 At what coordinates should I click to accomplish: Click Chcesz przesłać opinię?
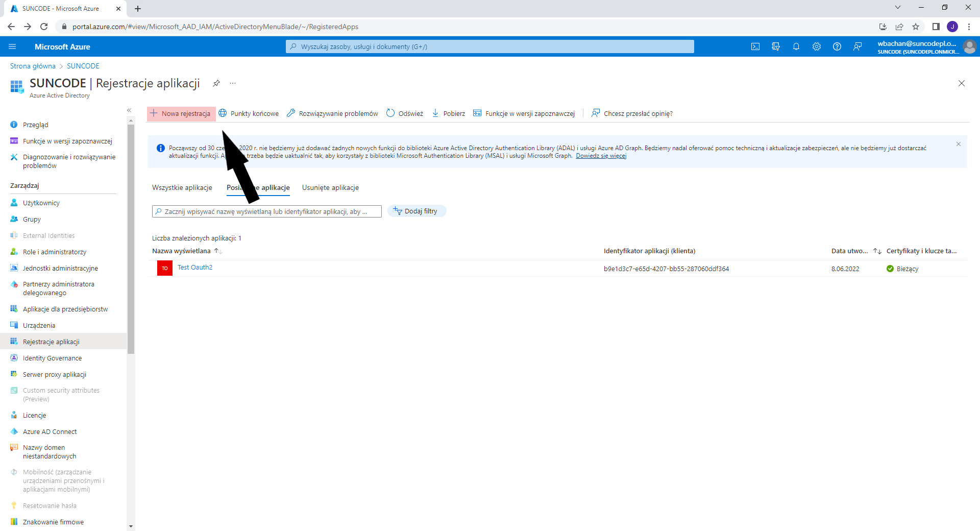click(632, 113)
